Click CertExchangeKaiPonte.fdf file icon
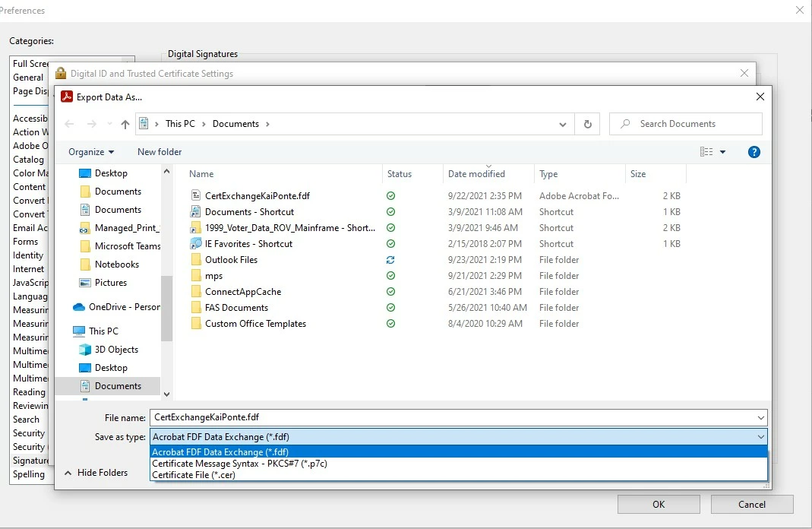The width and height of the screenshot is (812, 529). (x=196, y=195)
